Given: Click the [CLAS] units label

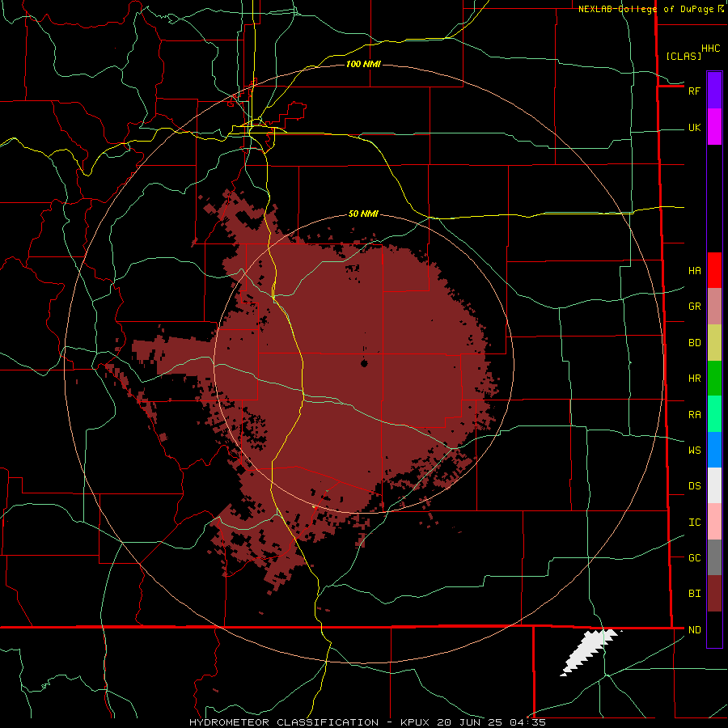Looking at the screenshot, I should 684,56.
